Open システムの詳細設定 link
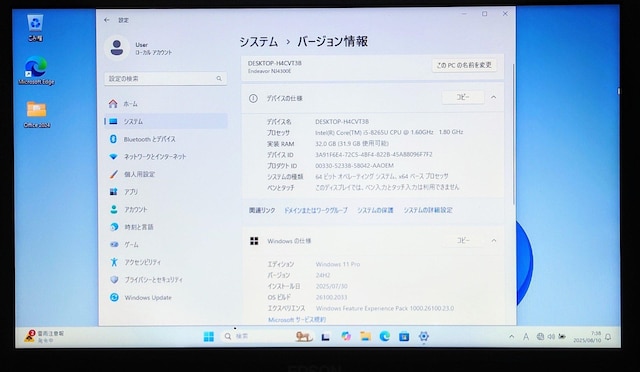640x372 pixels. point(428,210)
